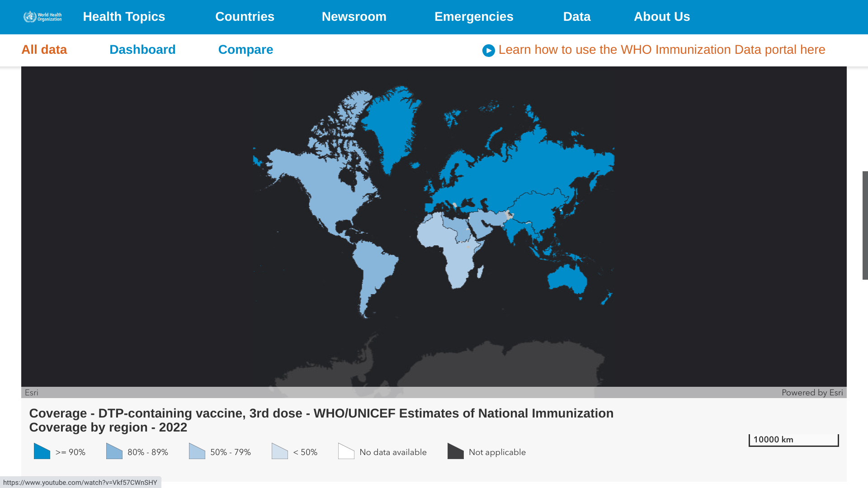Viewport: 868px width, 488px height.
Task: Open the Countries menu
Action: click(x=245, y=17)
